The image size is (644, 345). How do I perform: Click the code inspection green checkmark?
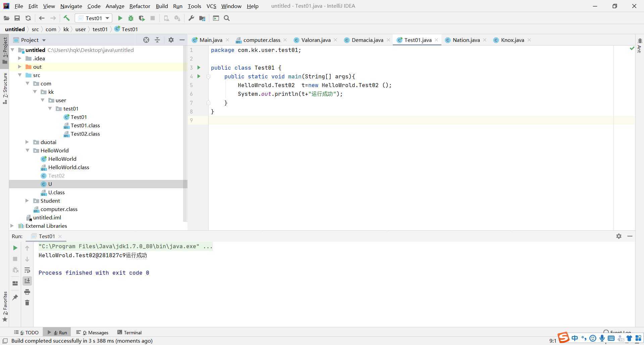click(632, 49)
